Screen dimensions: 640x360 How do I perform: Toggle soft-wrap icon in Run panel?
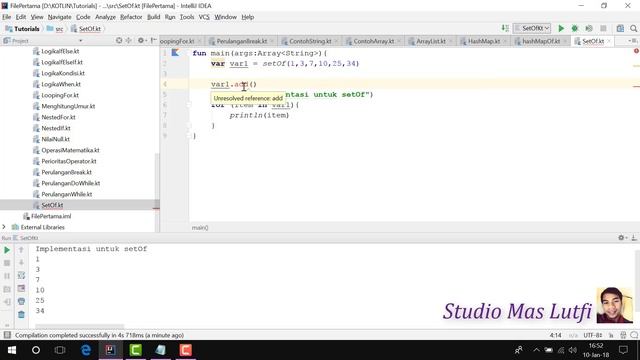coord(21,276)
